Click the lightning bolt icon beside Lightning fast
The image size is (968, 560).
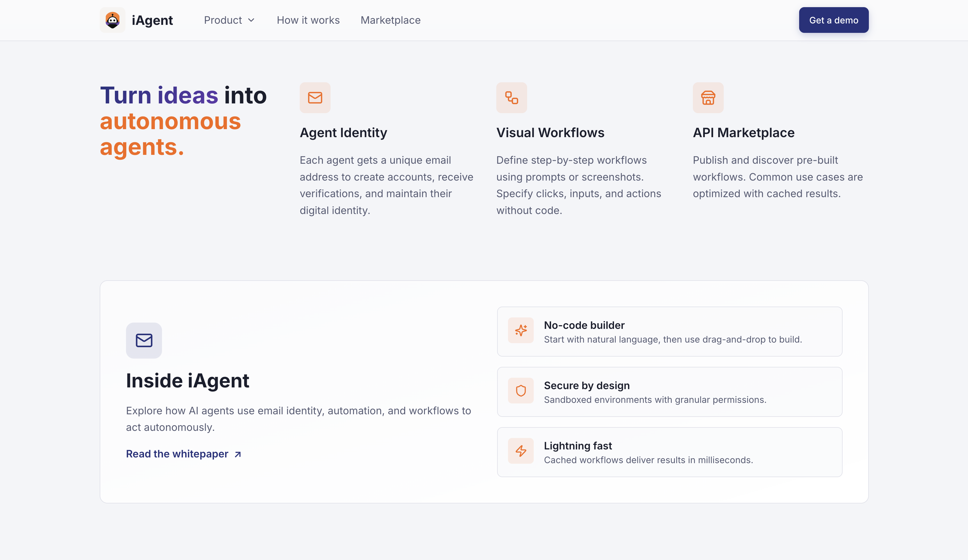521,451
